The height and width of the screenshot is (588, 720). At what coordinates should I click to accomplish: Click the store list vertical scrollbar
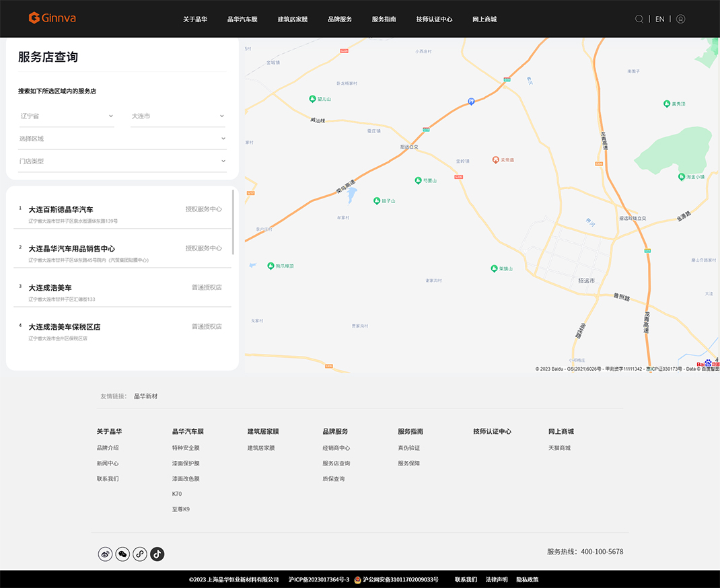pyautogui.click(x=233, y=222)
